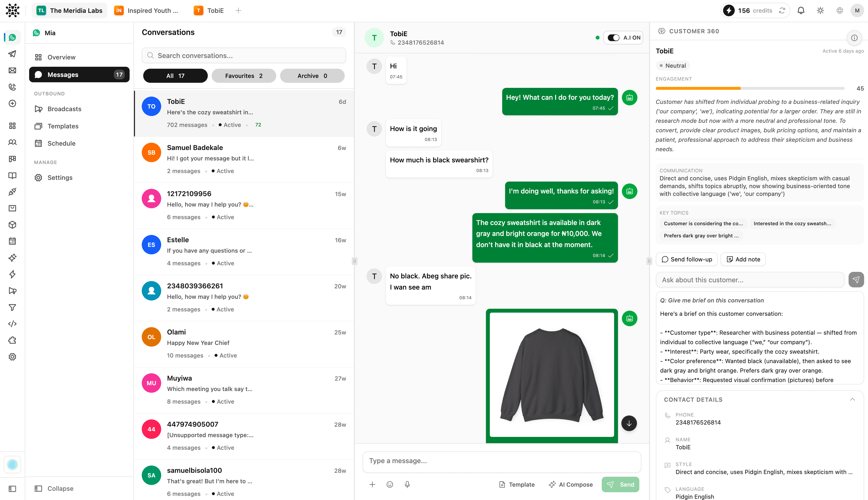Click the plus-circle sidebar icon
Screen dimensions: 868x500
point(12,103)
